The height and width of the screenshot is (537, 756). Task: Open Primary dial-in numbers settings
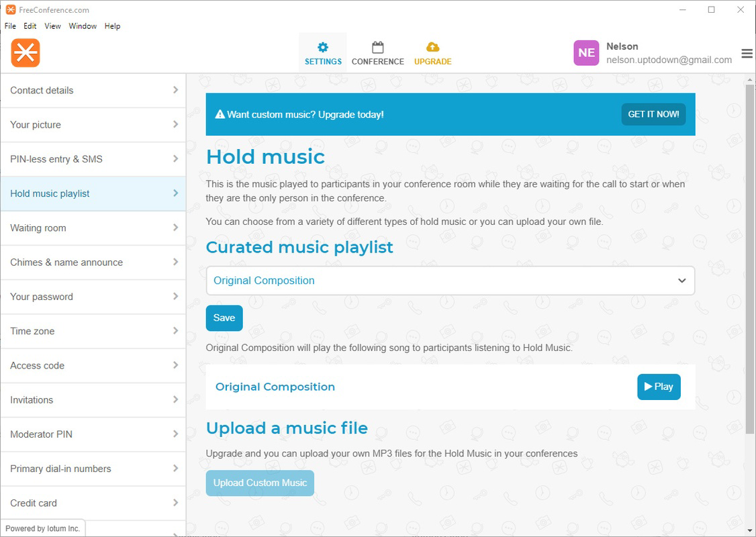[x=93, y=469]
